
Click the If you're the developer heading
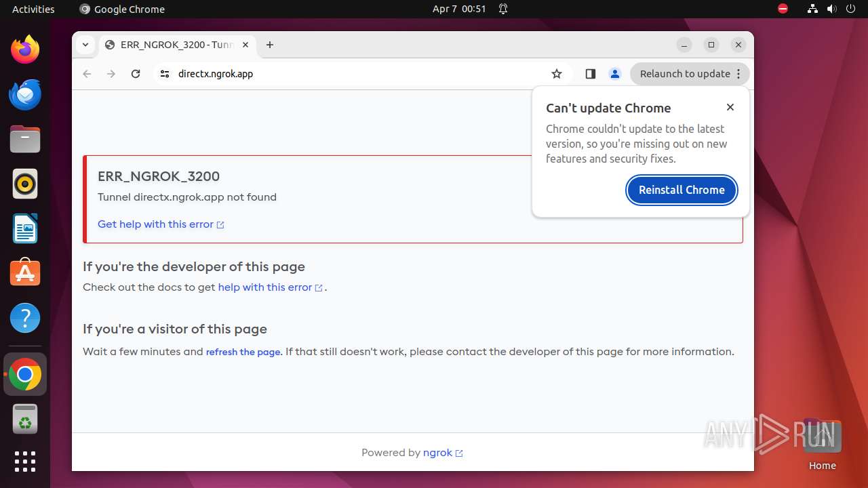(194, 266)
